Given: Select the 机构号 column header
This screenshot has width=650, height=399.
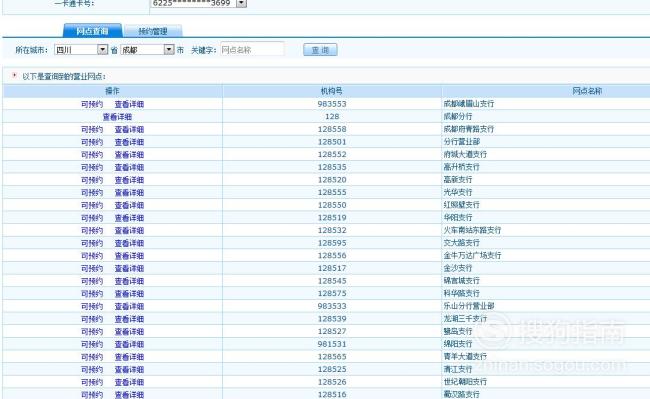Looking at the screenshot, I should [x=332, y=91].
